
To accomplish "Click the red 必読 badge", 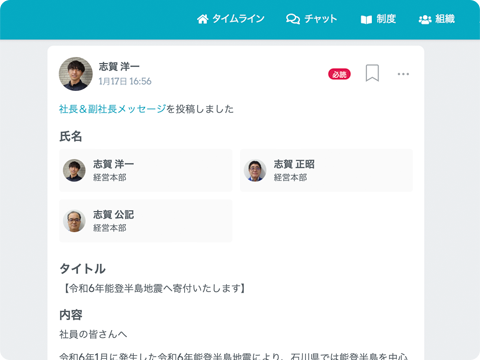I will click(339, 74).
